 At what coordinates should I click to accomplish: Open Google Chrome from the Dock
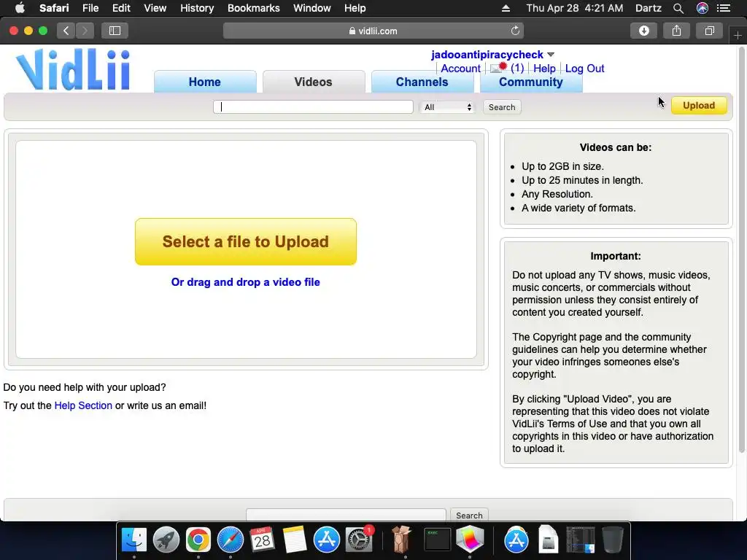[x=198, y=540]
